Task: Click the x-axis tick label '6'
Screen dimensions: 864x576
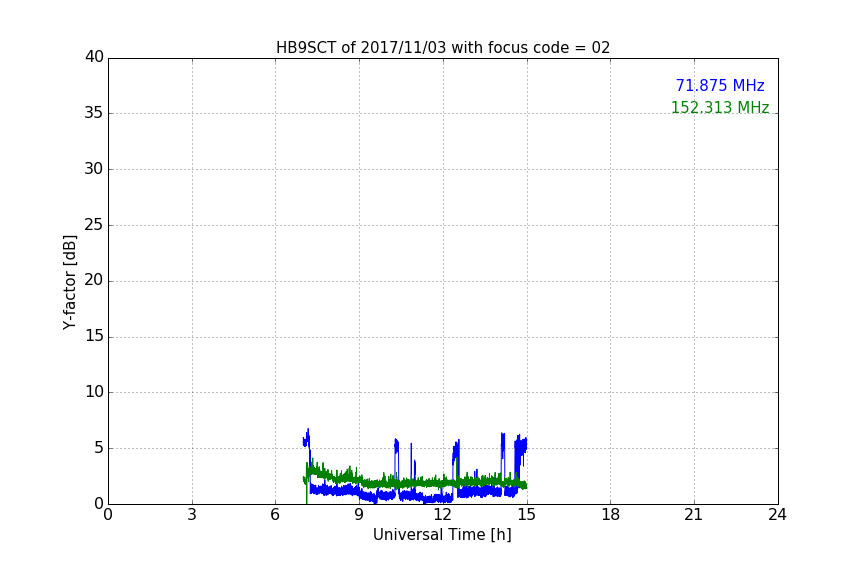Action: pos(276,515)
